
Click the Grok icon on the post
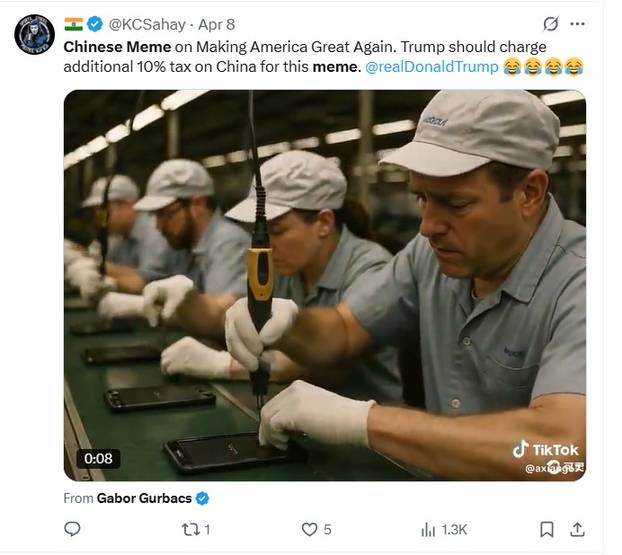tap(550, 24)
